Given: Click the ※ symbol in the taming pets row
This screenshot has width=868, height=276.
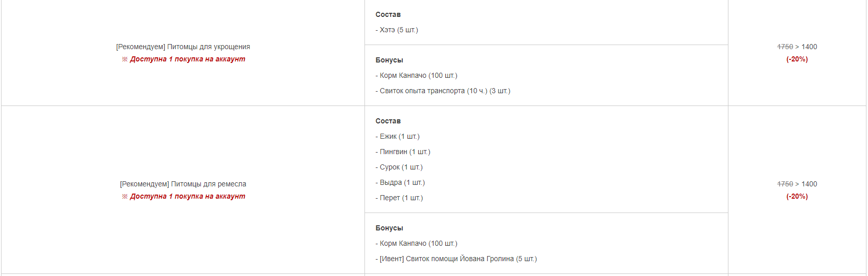Looking at the screenshot, I should [124, 59].
